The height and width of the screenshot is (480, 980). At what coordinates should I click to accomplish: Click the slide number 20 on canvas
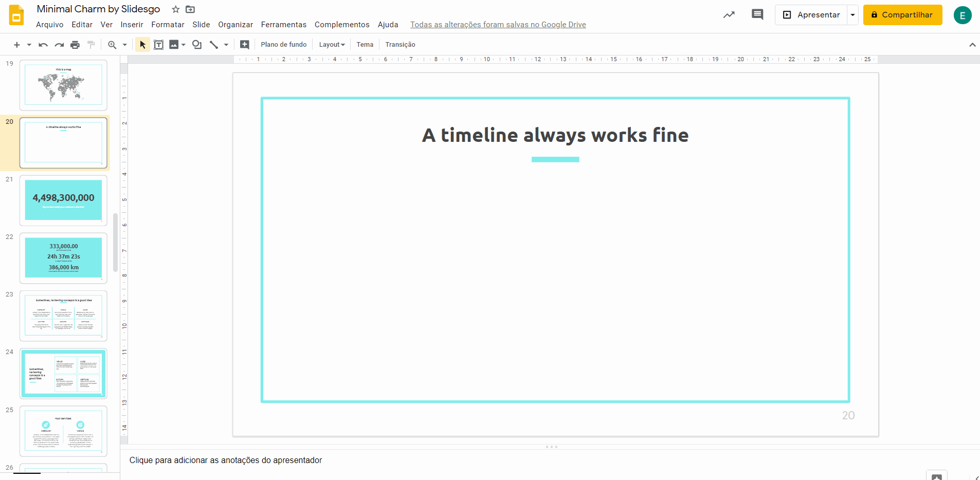[x=848, y=415]
